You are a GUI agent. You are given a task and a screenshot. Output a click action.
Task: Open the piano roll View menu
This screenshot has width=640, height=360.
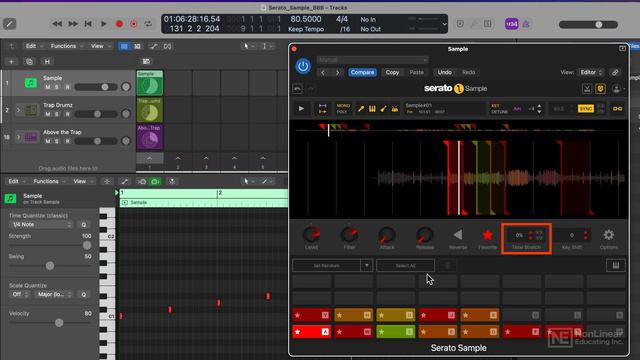tap(82, 181)
